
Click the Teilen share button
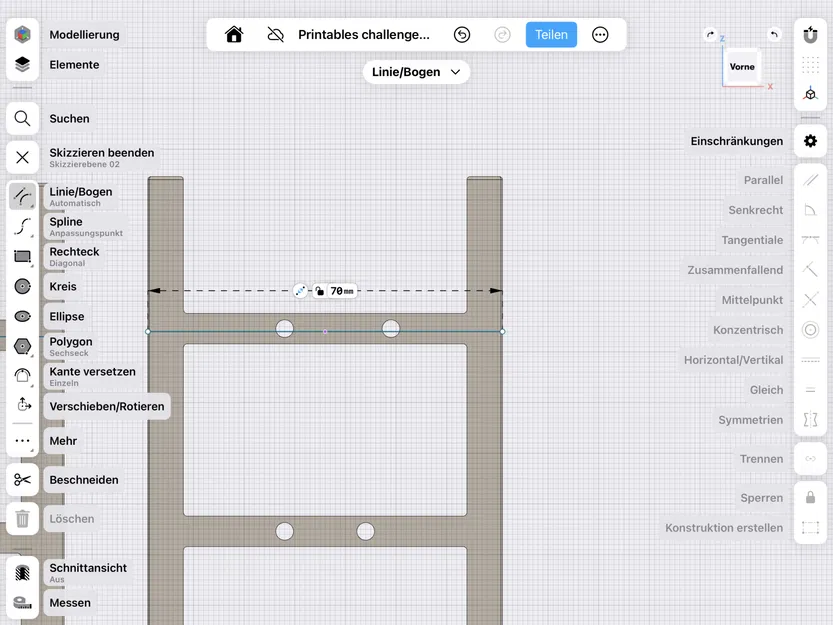(x=551, y=35)
